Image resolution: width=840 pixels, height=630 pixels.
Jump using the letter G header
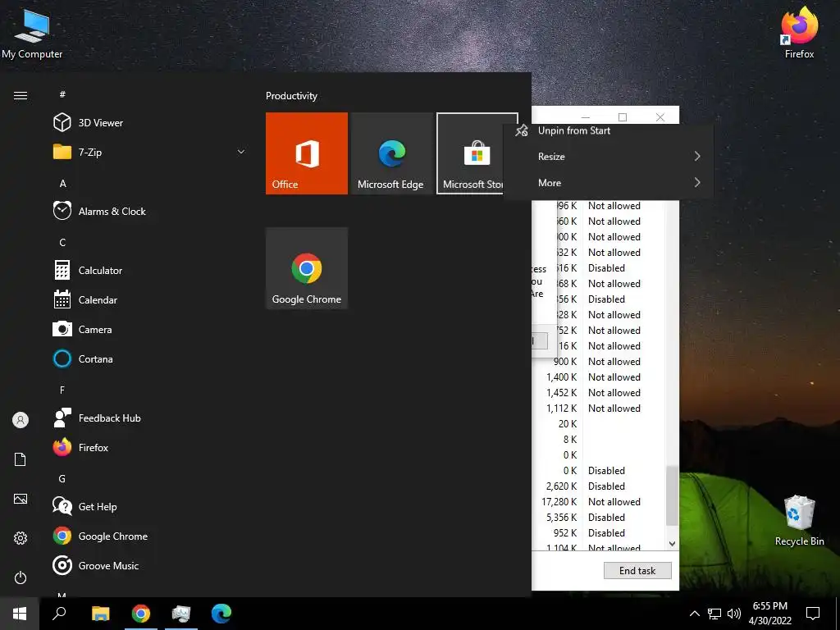click(x=62, y=479)
